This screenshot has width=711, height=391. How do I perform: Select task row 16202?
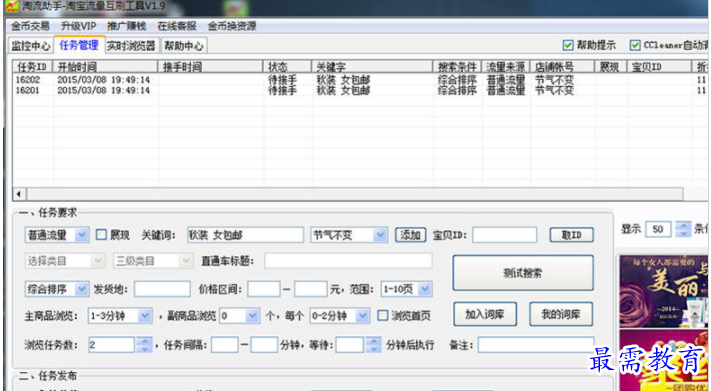(x=359, y=80)
